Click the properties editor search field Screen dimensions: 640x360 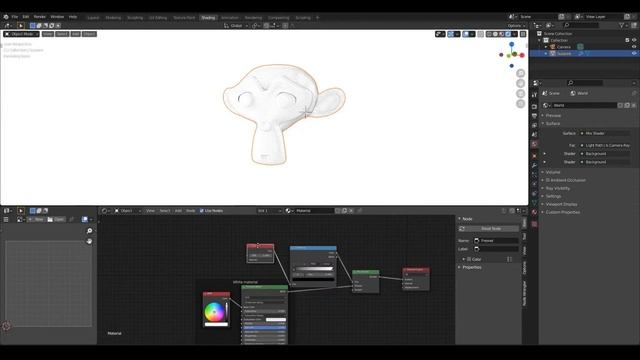point(584,83)
